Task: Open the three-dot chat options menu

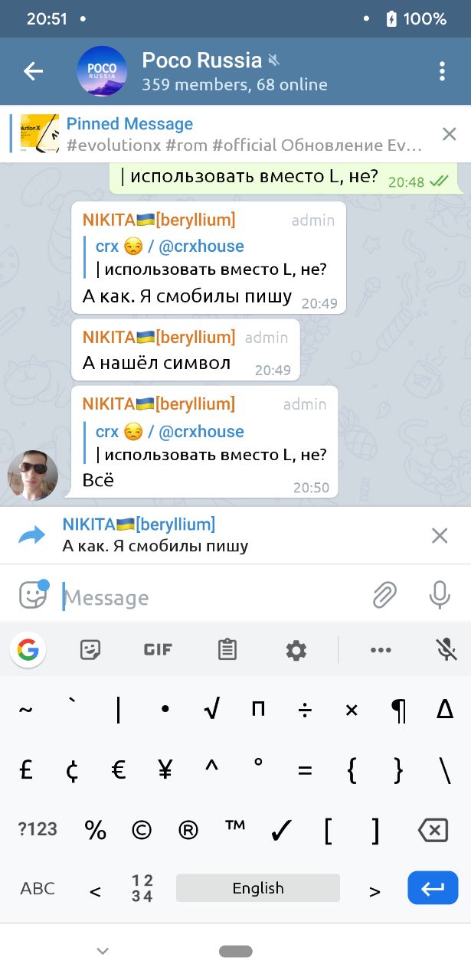Action: click(x=442, y=71)
